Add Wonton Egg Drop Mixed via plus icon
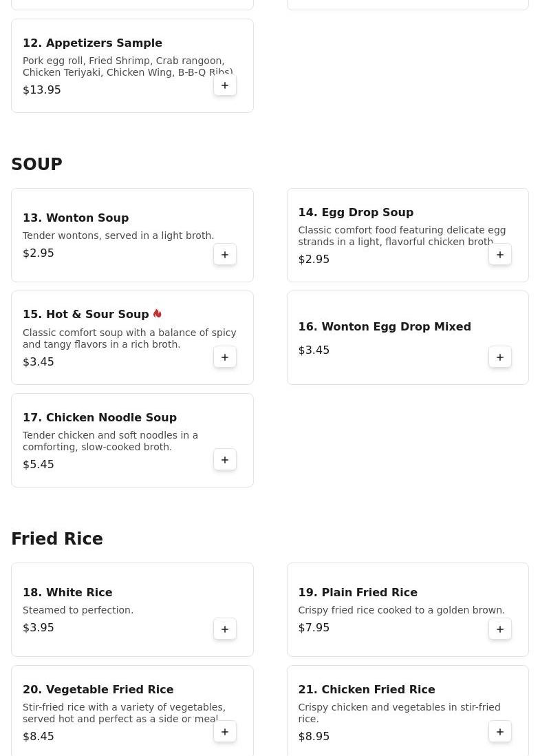 click(500, 357)
